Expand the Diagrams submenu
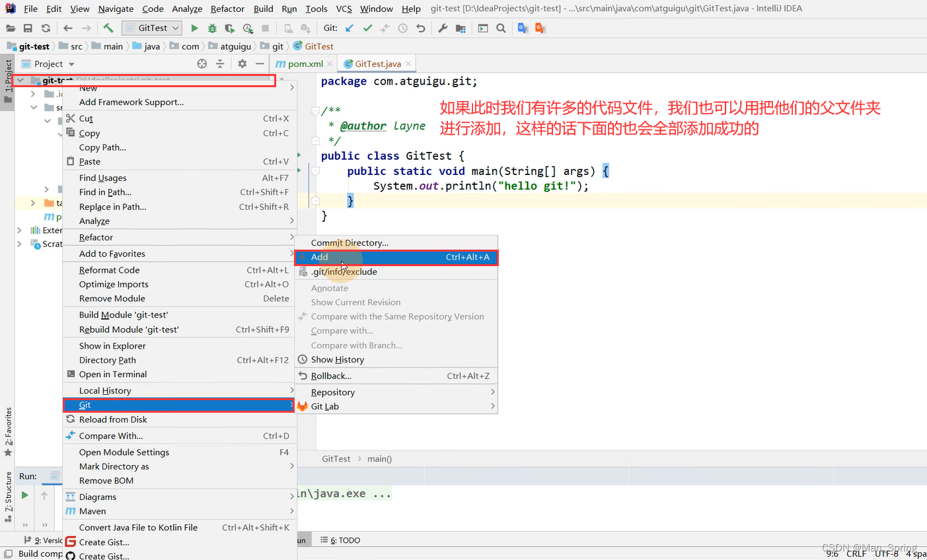The image size is (927, 560). click(x=179, y=497)
